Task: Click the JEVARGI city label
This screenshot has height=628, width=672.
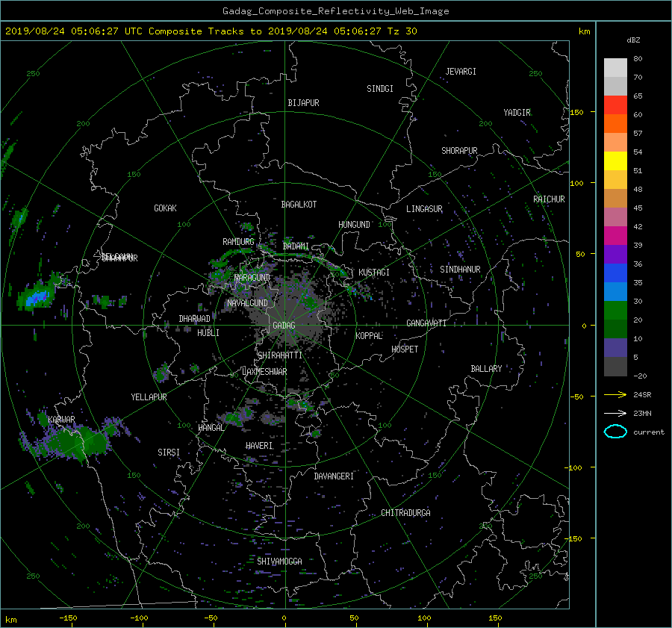Action: (461, 72)
